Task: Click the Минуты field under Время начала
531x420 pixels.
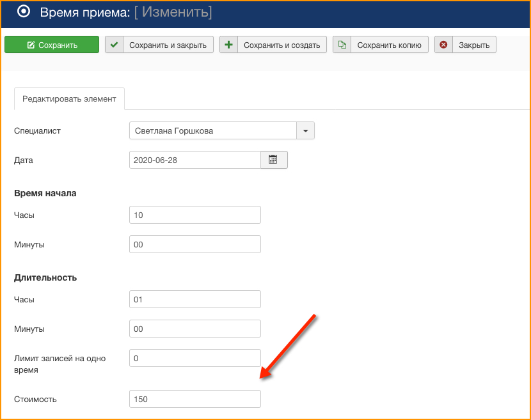Action: tap(194, 244)
